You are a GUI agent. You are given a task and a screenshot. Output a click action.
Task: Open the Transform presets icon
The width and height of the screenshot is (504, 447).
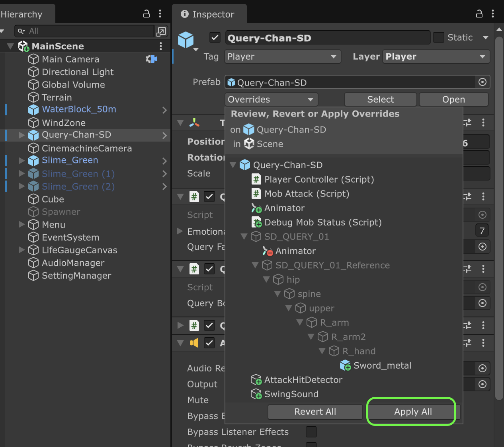(467, 122)
